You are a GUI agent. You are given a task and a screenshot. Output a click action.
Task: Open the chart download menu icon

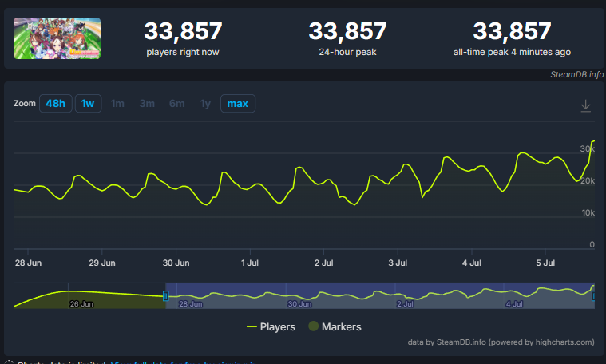pyautogui.click(x=585, y=106)
